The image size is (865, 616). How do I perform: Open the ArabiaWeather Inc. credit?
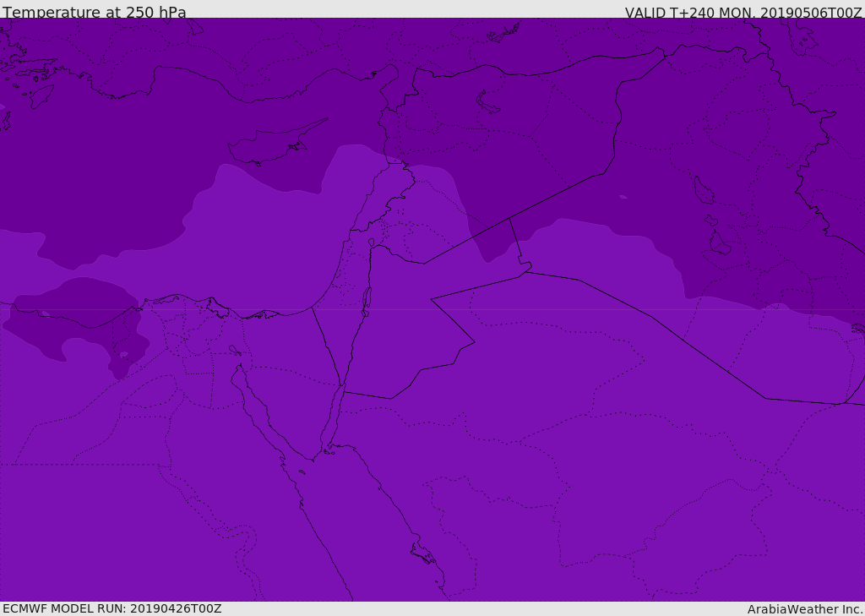805,609
